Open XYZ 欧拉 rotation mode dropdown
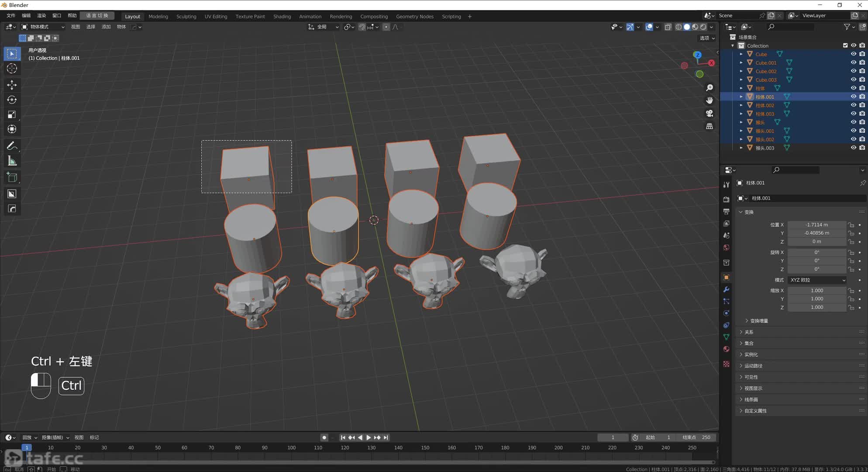The image size is (868, 472). 817,280
